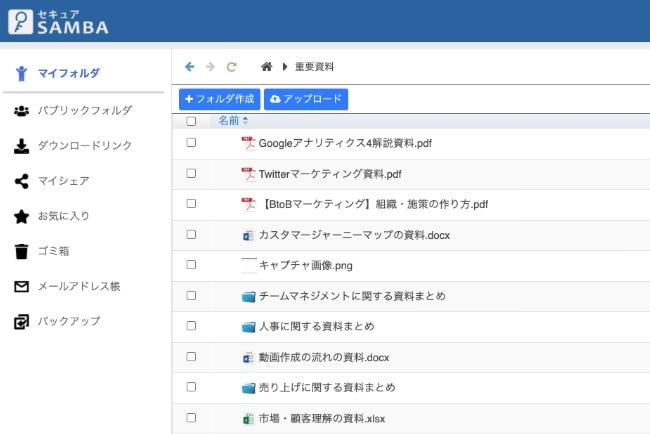The image size is (650, 434).
Task: Check the box for Googleアナリティクス4解説資料.pdf
Action: (x=191, y=143)
